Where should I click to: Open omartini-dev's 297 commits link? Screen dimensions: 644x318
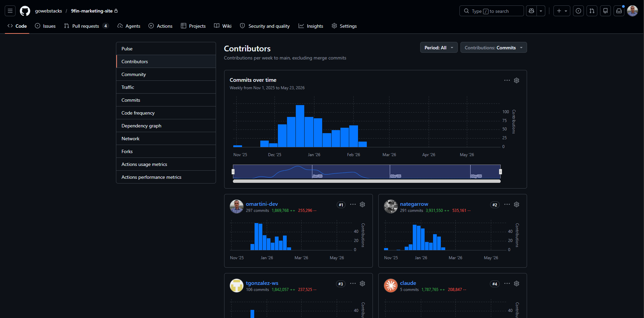(257, 211)
